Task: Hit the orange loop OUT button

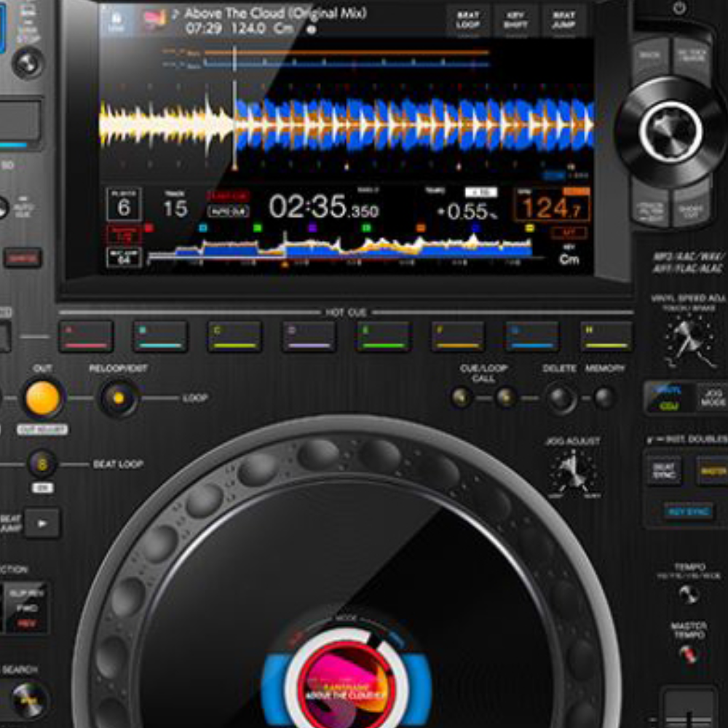Action: coord(42,398)
